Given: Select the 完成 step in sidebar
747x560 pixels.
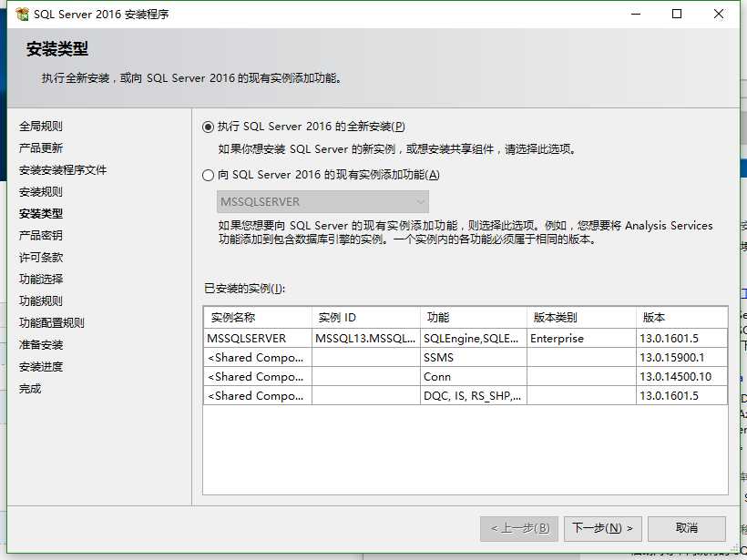Looking at the screenshot, I should click(x=30, y=389).
